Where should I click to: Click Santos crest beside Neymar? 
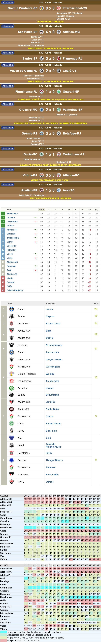point(12,316)
